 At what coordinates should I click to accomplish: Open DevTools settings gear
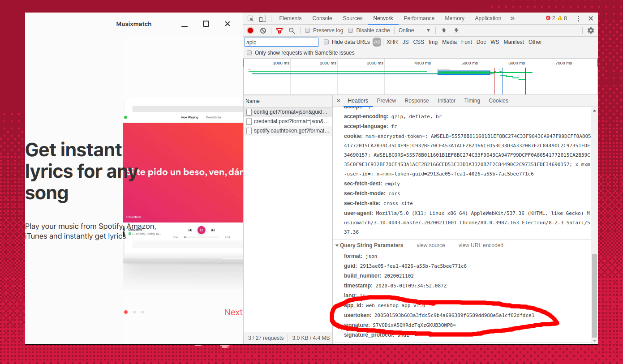[591, 30]
